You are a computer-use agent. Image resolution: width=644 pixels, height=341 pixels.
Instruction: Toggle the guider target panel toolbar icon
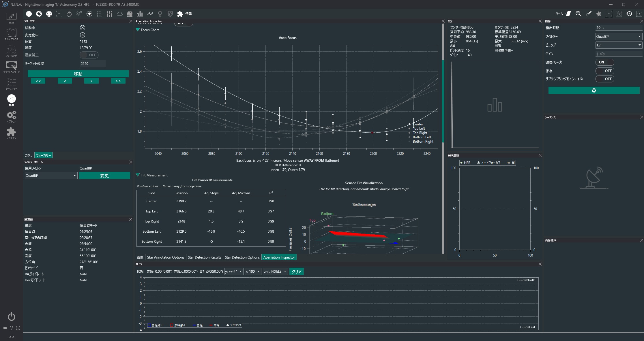point(89,14)
